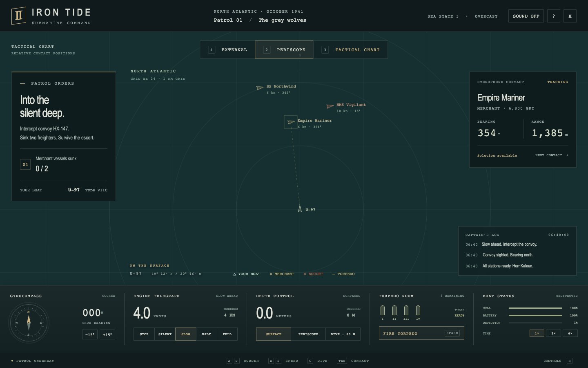Switch to the Tactical Chart tab
Screen dimensions: 588x368
click(351, 50)
